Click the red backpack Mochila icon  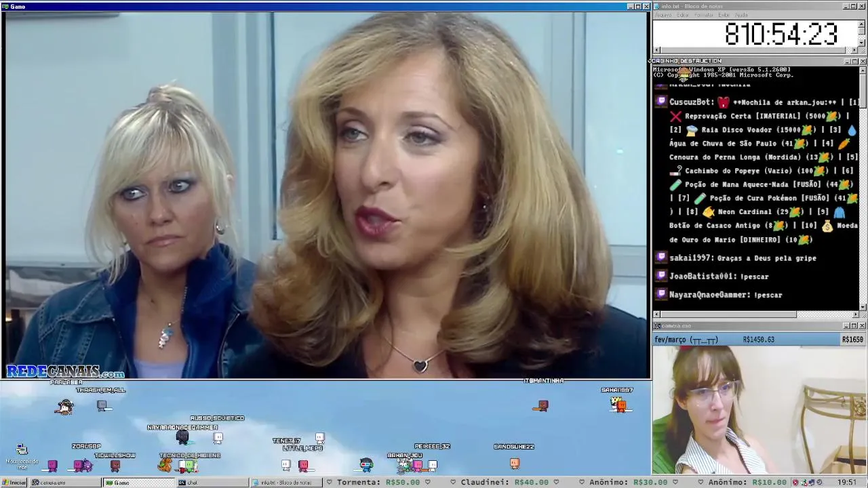(724, 102)
